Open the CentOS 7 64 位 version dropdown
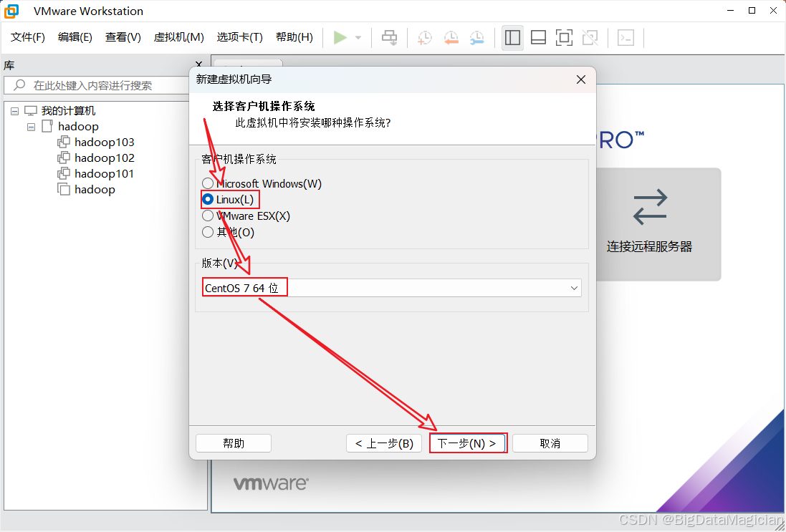The height and width of the screenshot is (532, 786). click(392, 288)
